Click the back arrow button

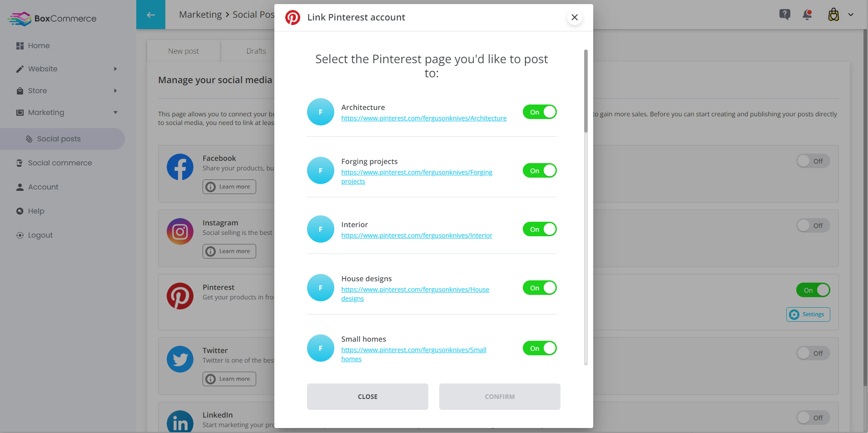(x=151, y=15)
